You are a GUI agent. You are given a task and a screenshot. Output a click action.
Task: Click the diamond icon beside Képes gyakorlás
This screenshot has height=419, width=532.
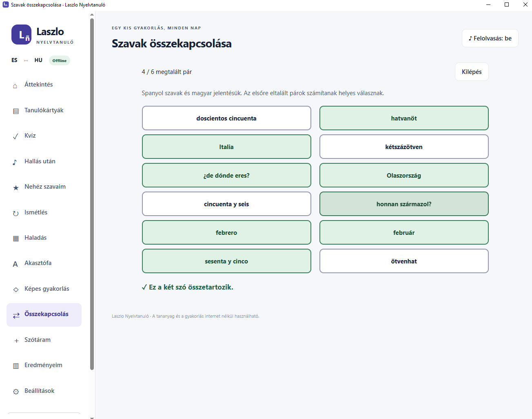[16, 290]
